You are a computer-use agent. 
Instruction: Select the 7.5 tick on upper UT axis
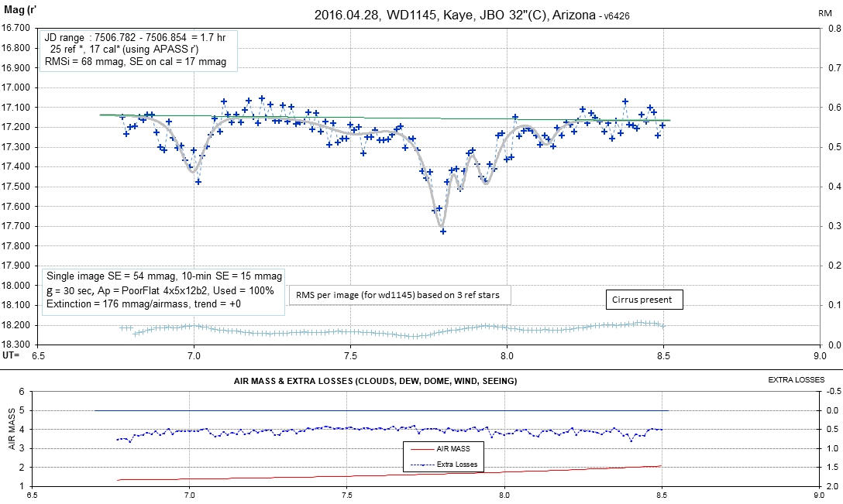[x=350, y=356]
